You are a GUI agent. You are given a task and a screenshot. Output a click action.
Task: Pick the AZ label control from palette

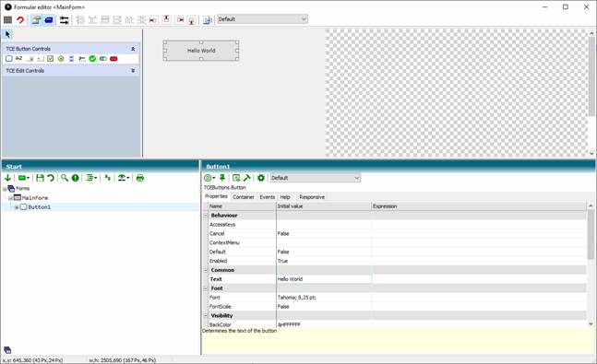point(18,59)
